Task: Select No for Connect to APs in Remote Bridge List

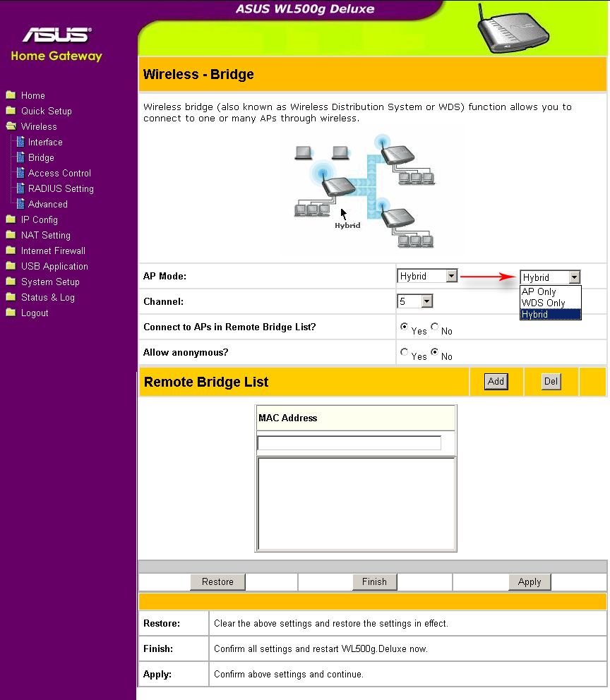Action: point(434,326)
